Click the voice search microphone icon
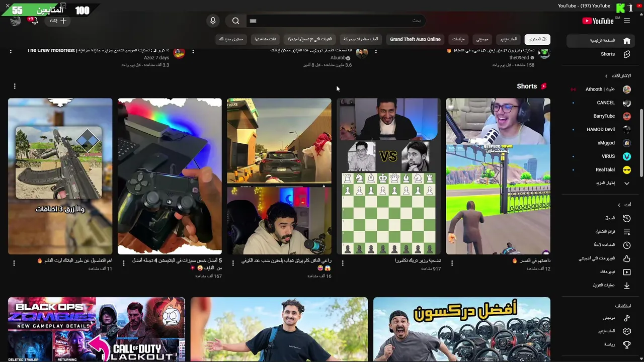 pyautogui.click(x=213, y=21)
